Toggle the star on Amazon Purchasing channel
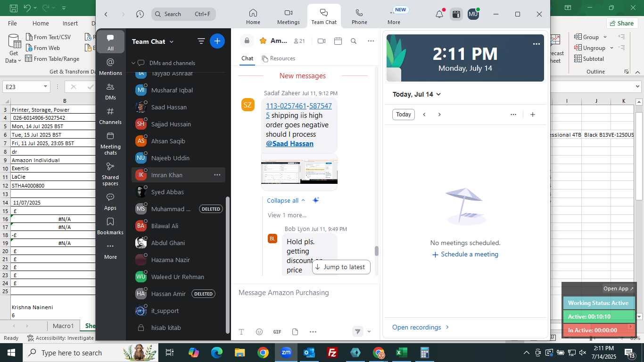 click(x=263, y=41)
